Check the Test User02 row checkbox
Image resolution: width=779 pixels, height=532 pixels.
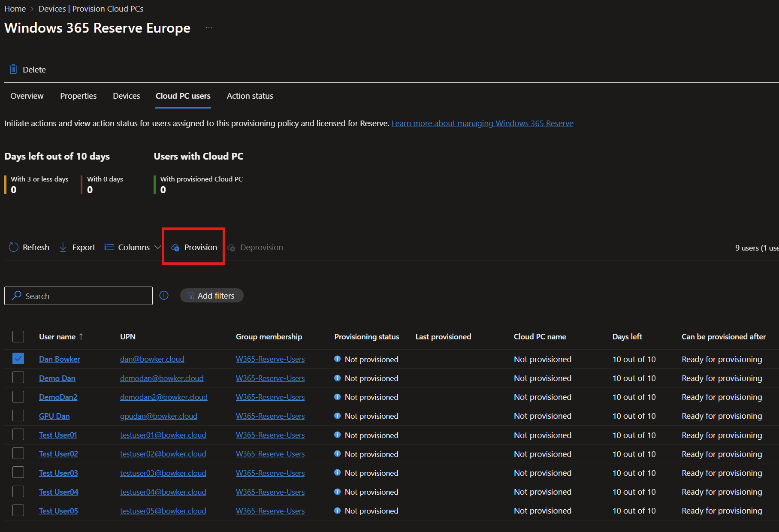tap(18, 453)
